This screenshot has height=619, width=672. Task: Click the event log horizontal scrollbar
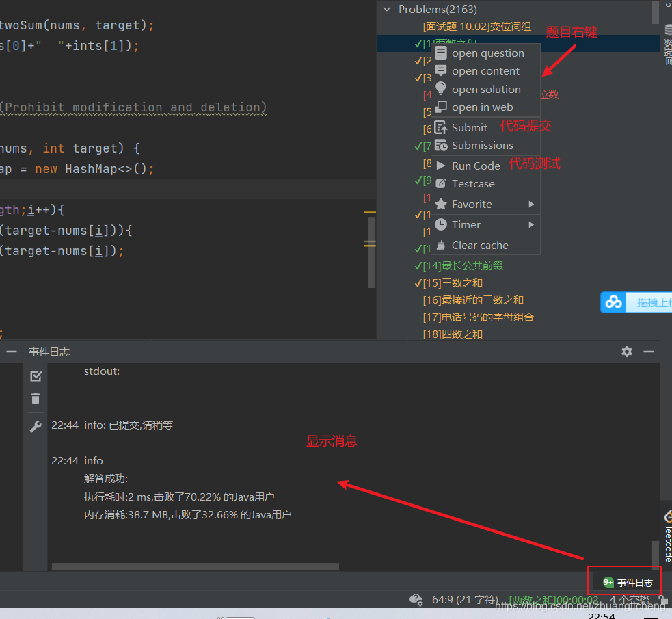coord(196,566)
